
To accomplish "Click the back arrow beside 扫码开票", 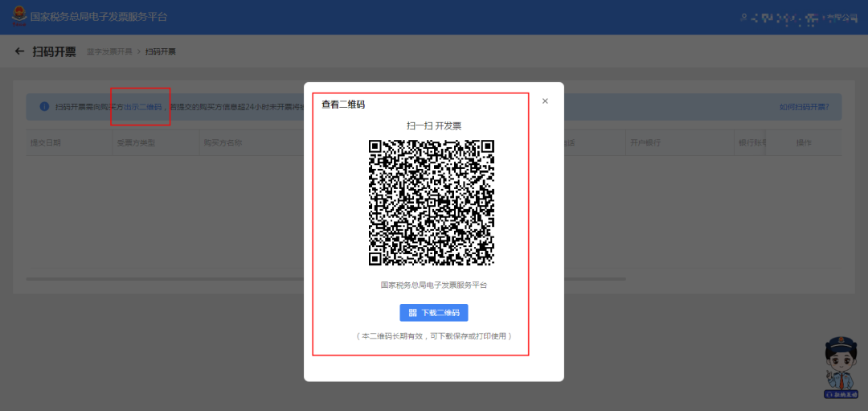I will click(20, 51).
